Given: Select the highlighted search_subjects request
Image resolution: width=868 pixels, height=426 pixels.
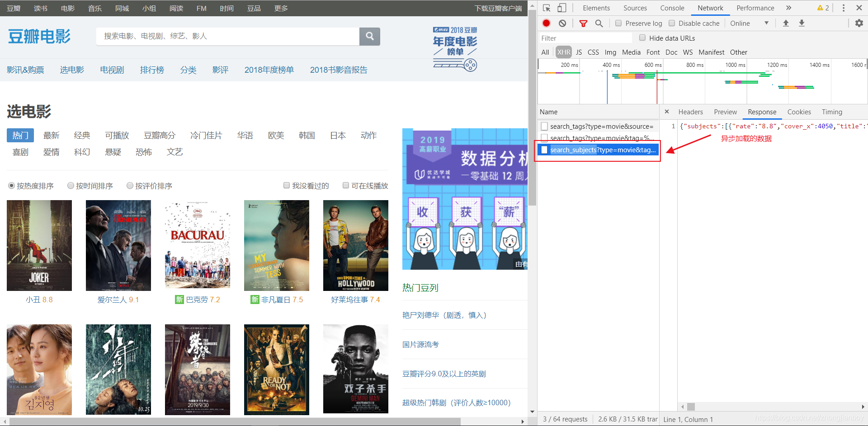Looking at the screenshot, I should [x=598, y=150].
